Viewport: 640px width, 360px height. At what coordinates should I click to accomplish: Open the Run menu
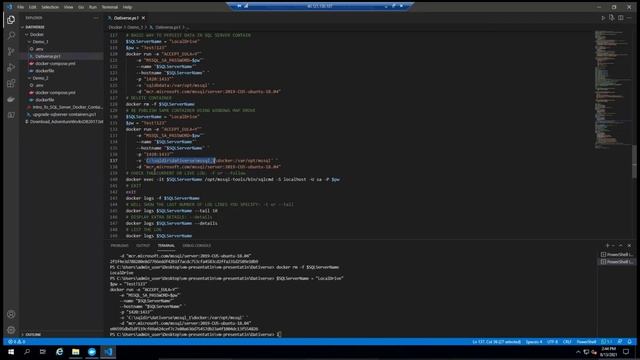(x=93, y=7)
